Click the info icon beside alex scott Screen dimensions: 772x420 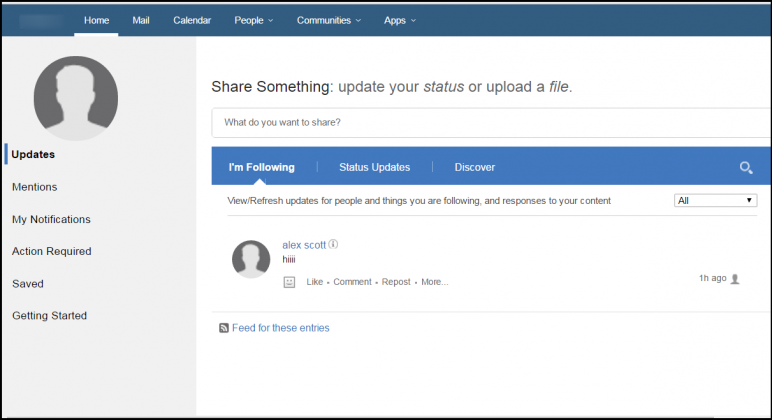tap(334, 244)
